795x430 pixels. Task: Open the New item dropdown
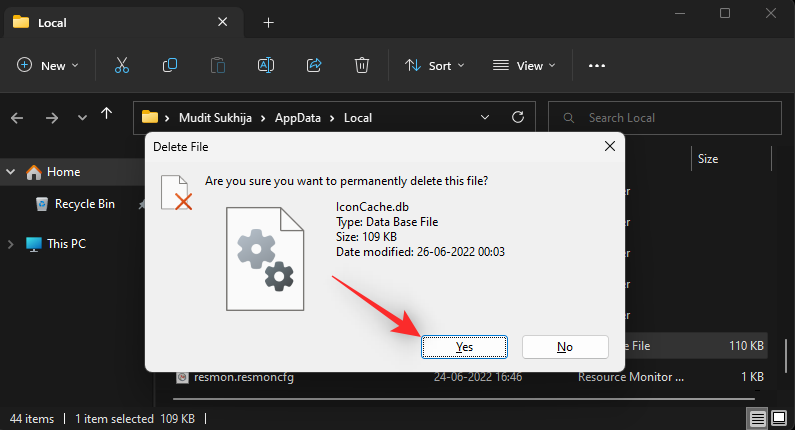(x=48, y=65)
